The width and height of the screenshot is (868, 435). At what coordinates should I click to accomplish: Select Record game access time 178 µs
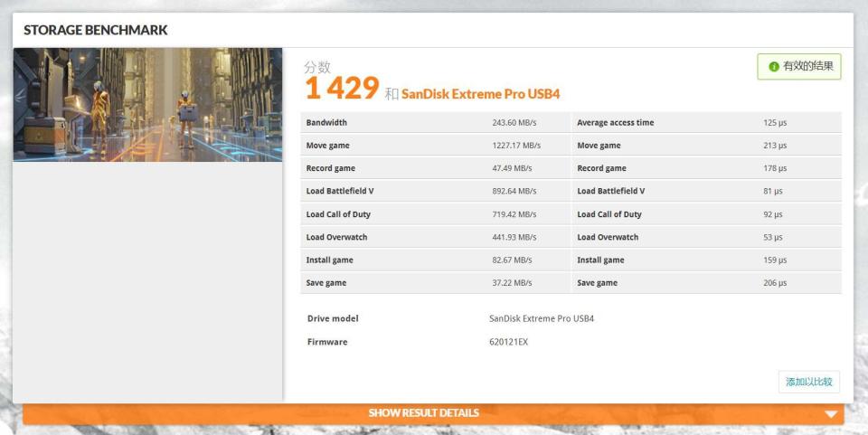coord(775,168)
